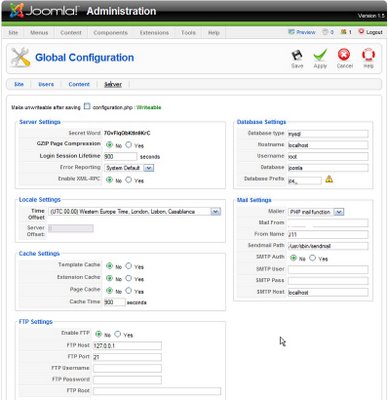Click the From Name field
This screenshot has height=400, width=388.
(x=328, y=234)
